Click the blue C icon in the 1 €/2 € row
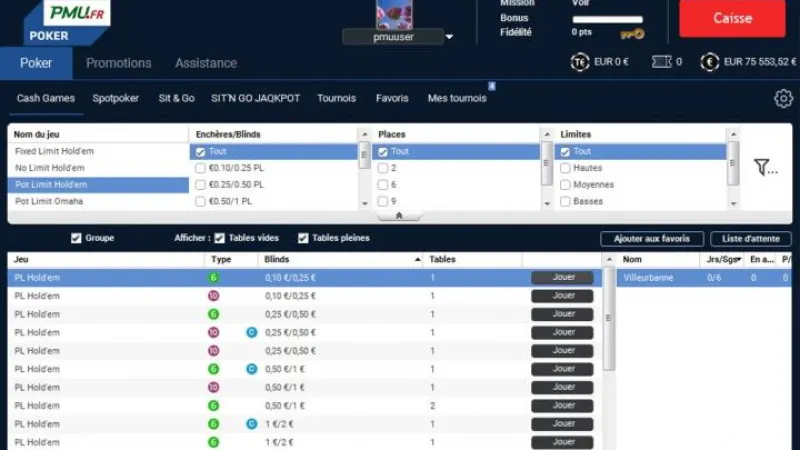Viewport: 800px width, 450px height. point(252,424)
